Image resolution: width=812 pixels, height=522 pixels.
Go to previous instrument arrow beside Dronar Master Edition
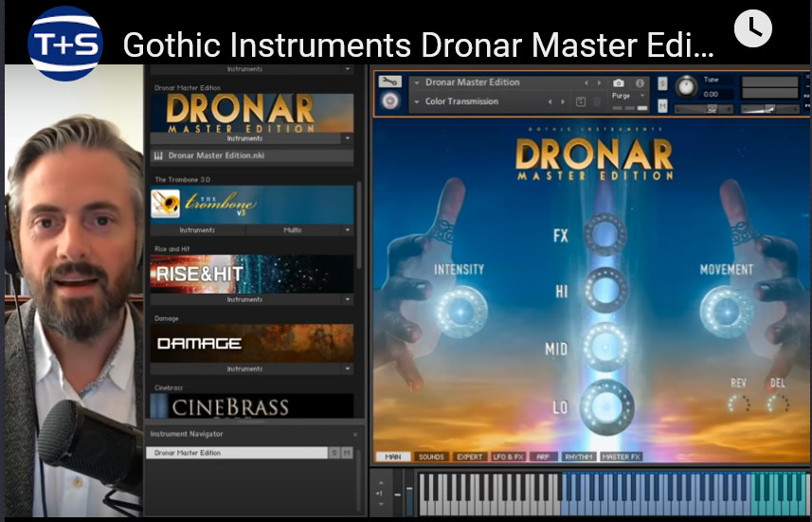(586, 82)
